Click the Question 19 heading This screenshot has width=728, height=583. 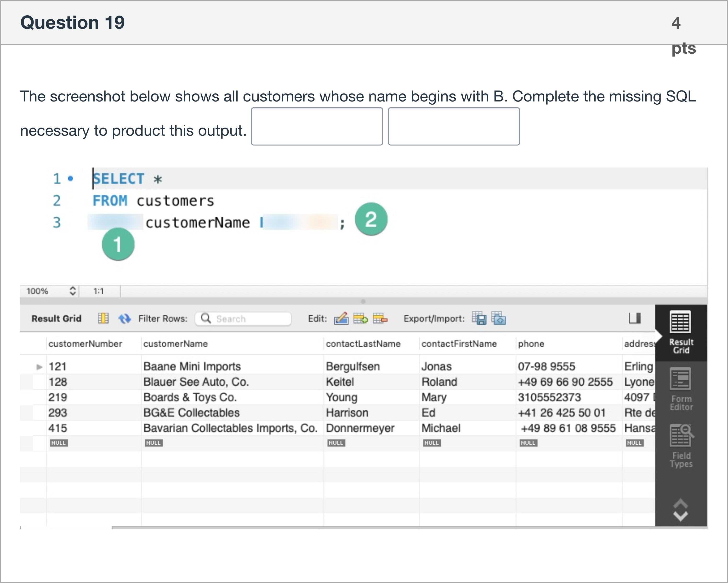click(x=73, y=22)
